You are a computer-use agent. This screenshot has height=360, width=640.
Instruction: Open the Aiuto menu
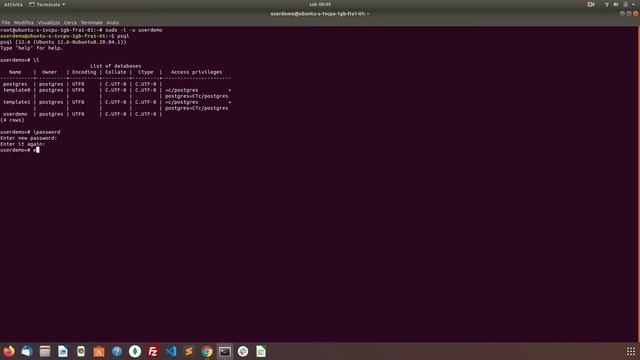tap(113, 22)
